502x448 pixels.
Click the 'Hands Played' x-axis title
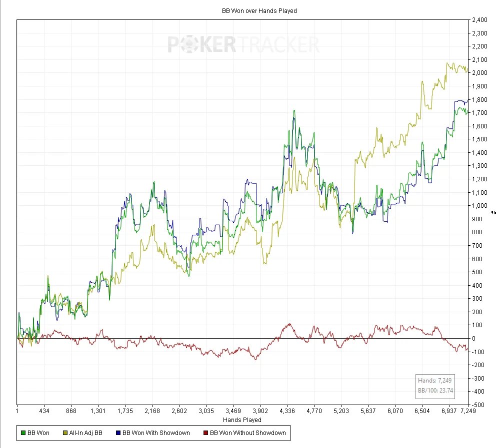point(242,420)
